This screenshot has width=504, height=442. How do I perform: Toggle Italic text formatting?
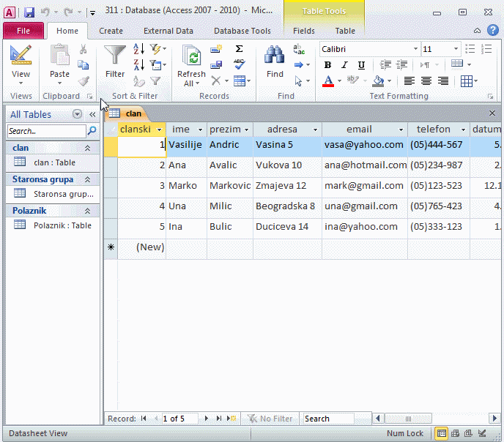pos(345,65)
